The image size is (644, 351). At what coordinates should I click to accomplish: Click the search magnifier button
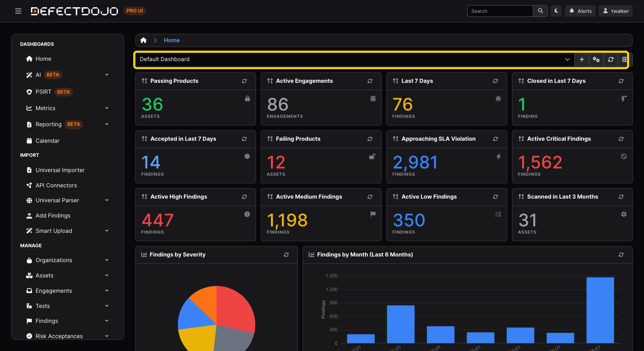click(541, 11)
